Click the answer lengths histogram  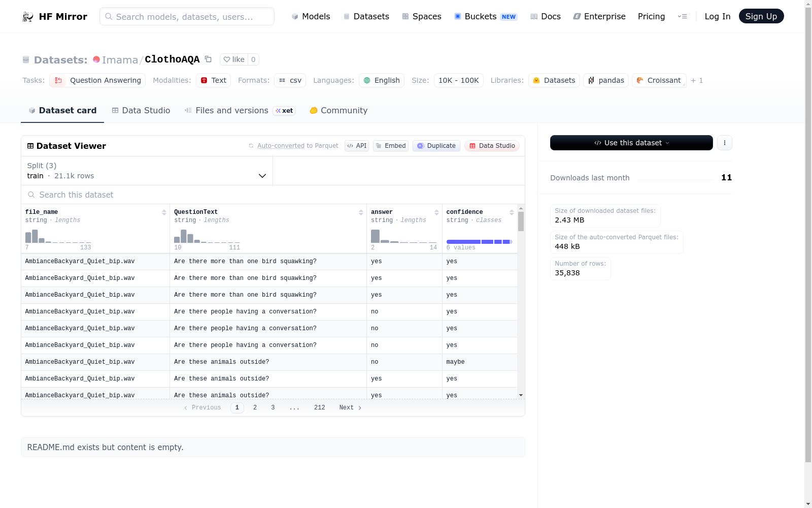click(403, 236)
